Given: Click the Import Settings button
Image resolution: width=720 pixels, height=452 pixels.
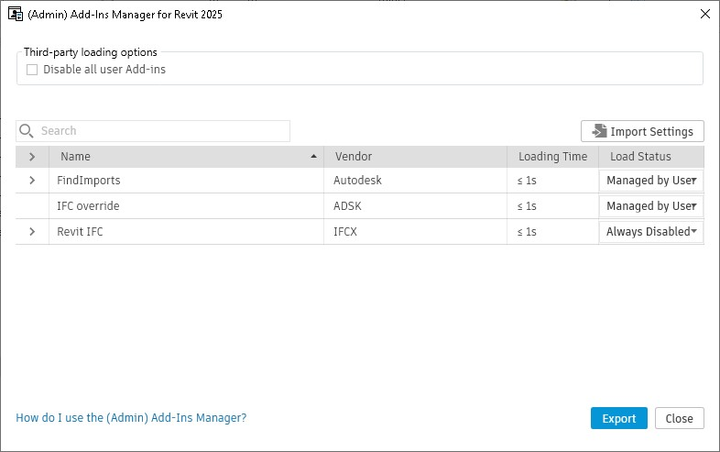Looking at the screenshot, I should click(x=642, y=131).
